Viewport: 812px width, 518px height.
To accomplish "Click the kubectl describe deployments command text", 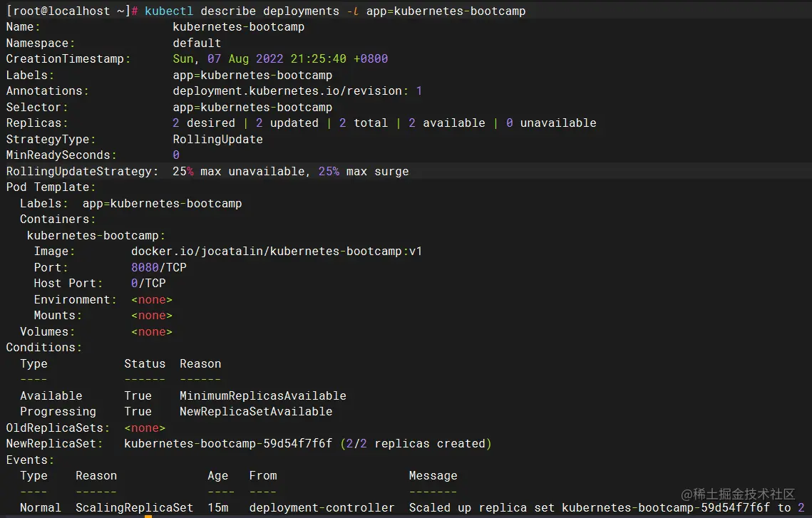I will coord(334,11).
